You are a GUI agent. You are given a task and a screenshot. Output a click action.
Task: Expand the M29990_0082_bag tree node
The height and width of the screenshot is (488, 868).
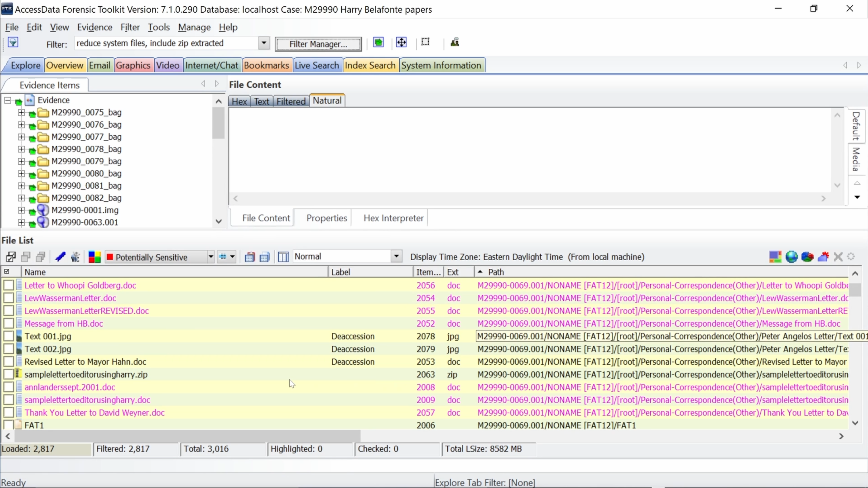point(21,198)
